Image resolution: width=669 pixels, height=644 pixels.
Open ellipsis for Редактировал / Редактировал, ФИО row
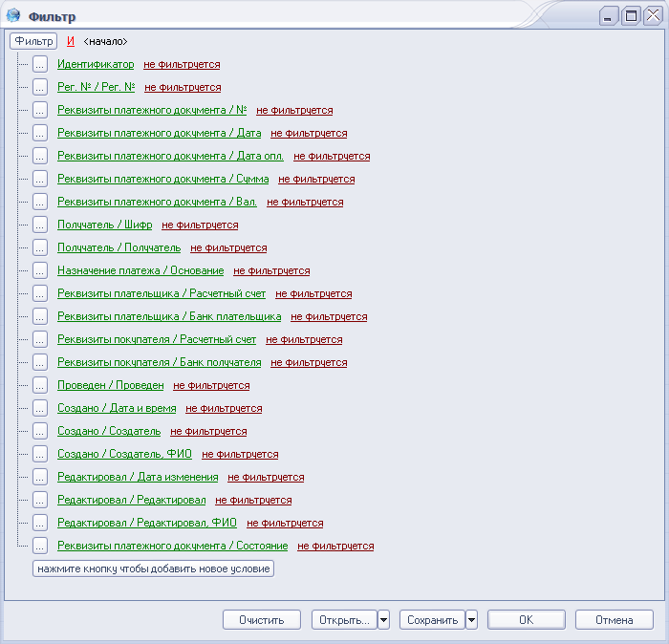click(x=40, y=523)
